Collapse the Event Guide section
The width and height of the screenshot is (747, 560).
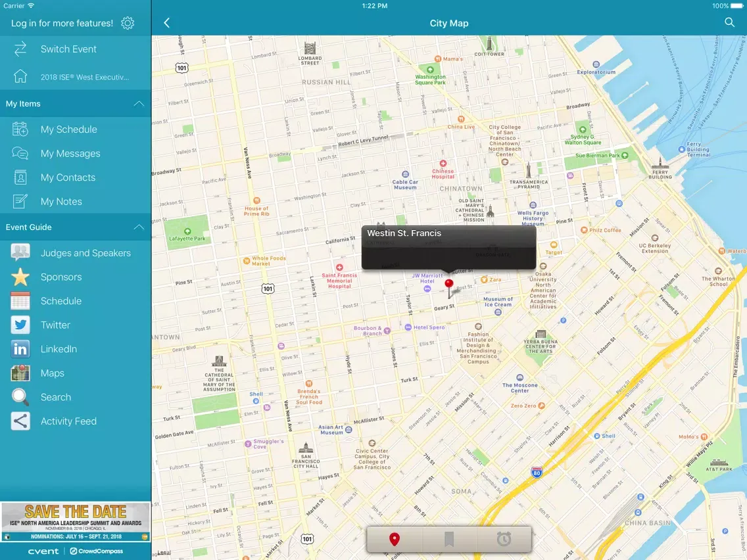[x=139, y=227]
